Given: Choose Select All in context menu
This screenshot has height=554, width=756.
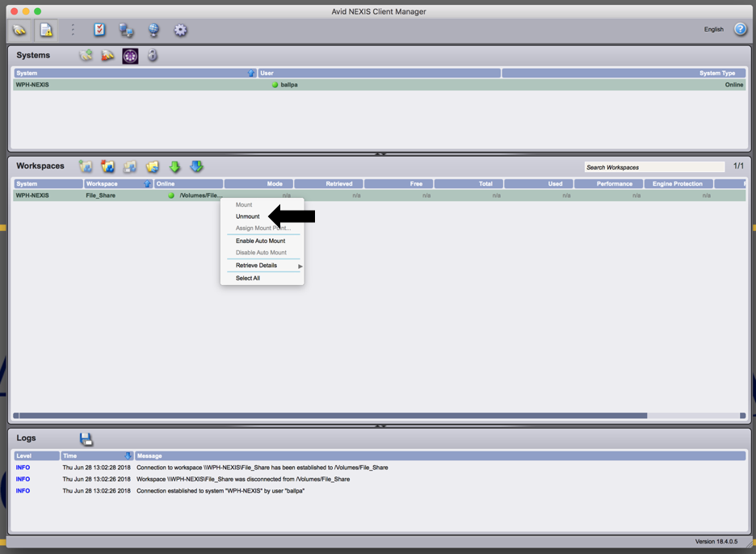Looking at the screenshot, I should (248, 278).
